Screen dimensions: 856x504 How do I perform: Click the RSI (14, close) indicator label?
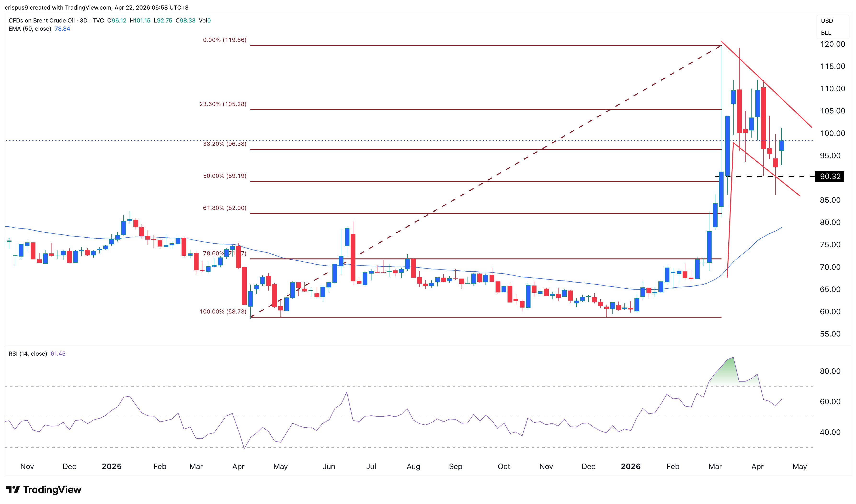[28, 353]
